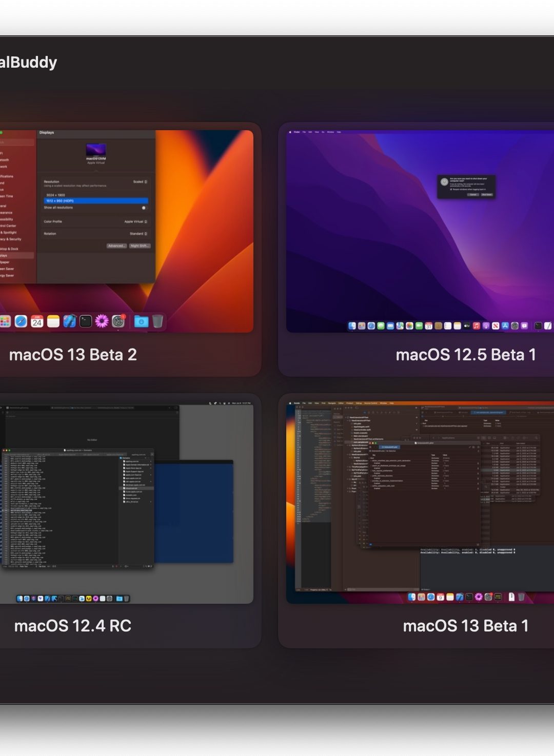Viewport: 554px width, 756px height.
Task: Open the Color Profile Apple Virtual dropdown
Action: (x=135, y=222)
